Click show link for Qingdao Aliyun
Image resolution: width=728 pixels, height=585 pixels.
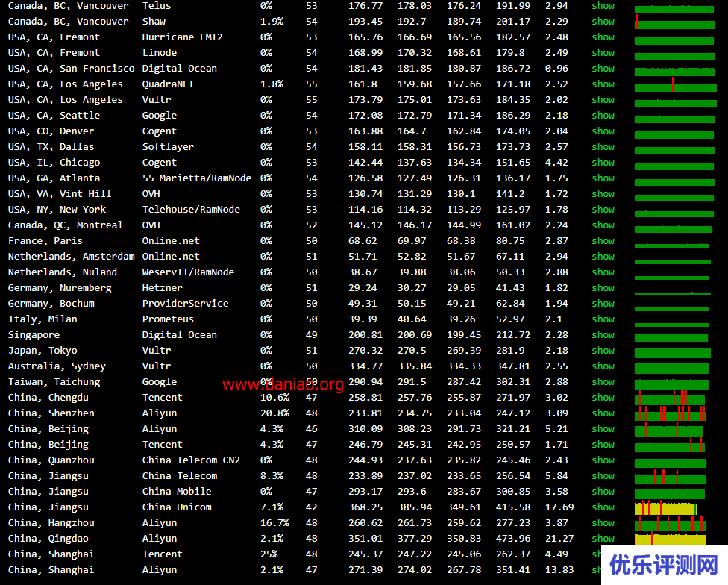point(603,539)
